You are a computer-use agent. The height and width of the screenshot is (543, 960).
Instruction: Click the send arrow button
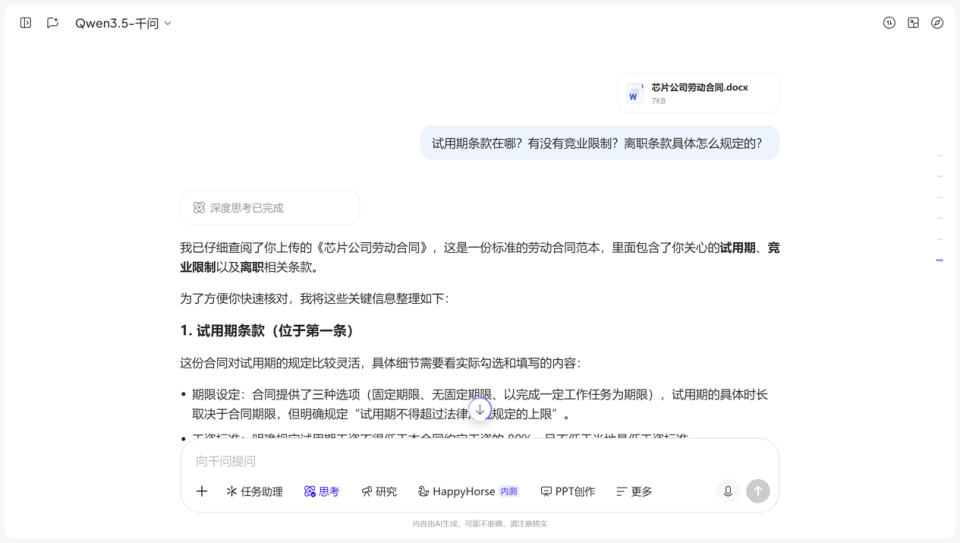pos(758,491)
